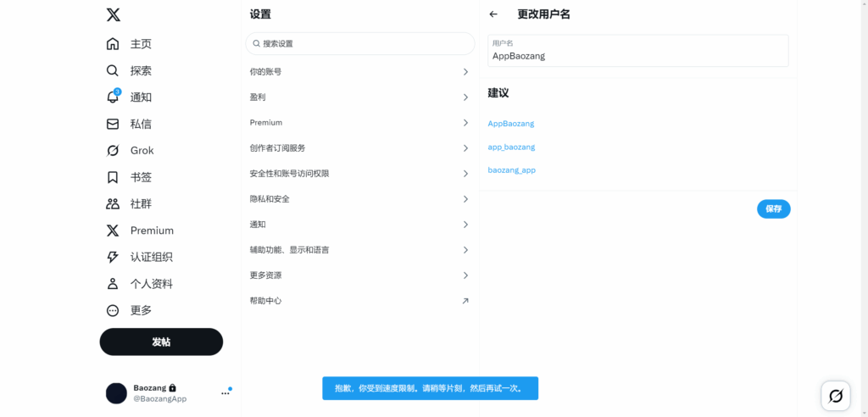Click @BaozangApp handle text
Screen dimensions: 868x417
tap(160, 398)
